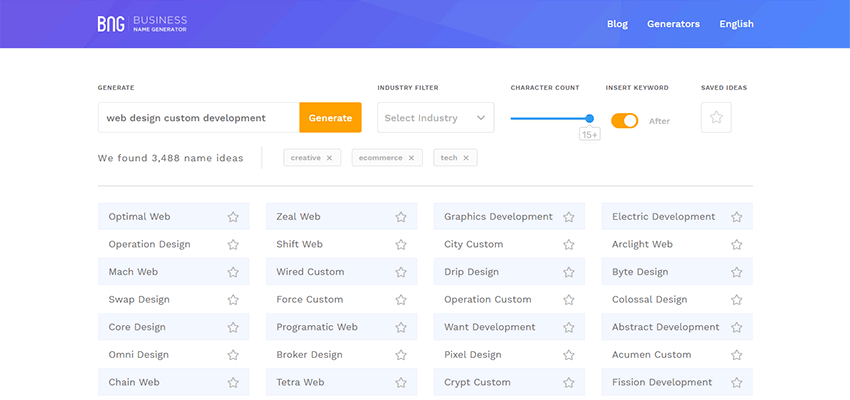Open the Saved Ideas star box
The width and height of the screenshot is (850, 400).
pos(716,118)
